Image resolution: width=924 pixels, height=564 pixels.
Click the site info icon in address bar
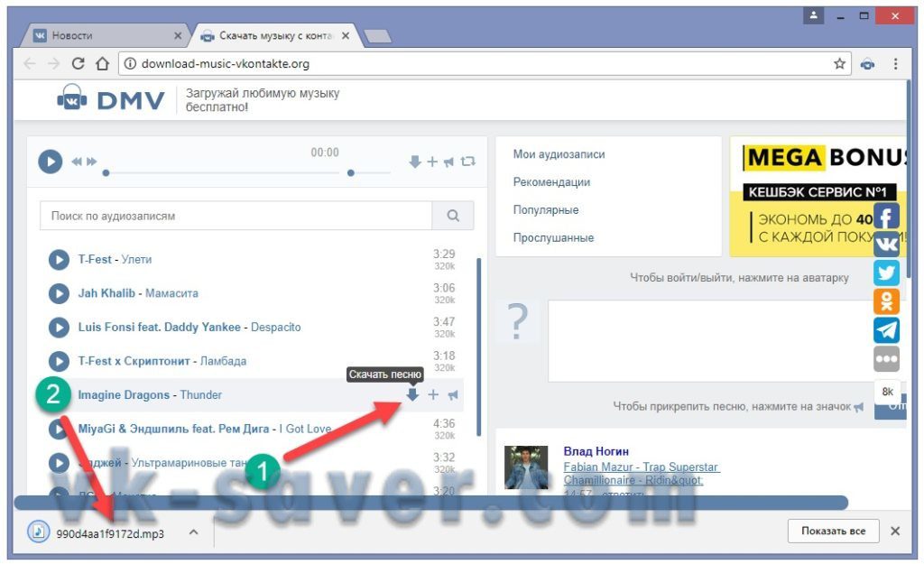130,64
